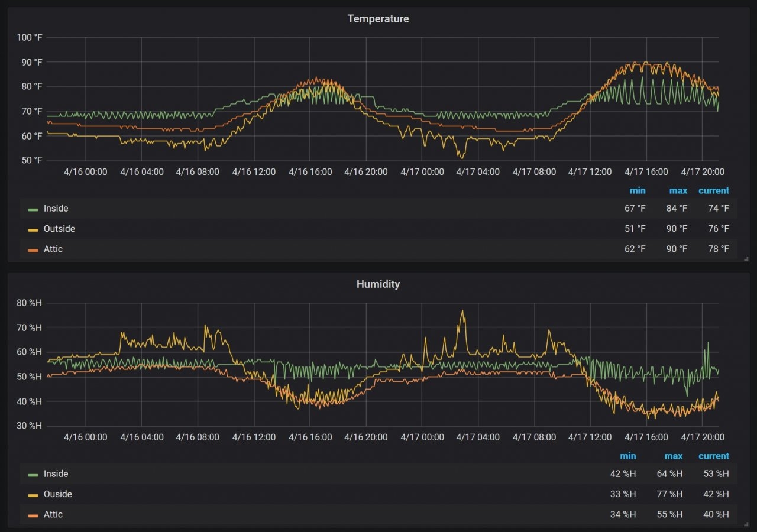Viewport: 757px width, 532px height.
Task: Click the Humidity panel resize handle icon
Action: 746,524
